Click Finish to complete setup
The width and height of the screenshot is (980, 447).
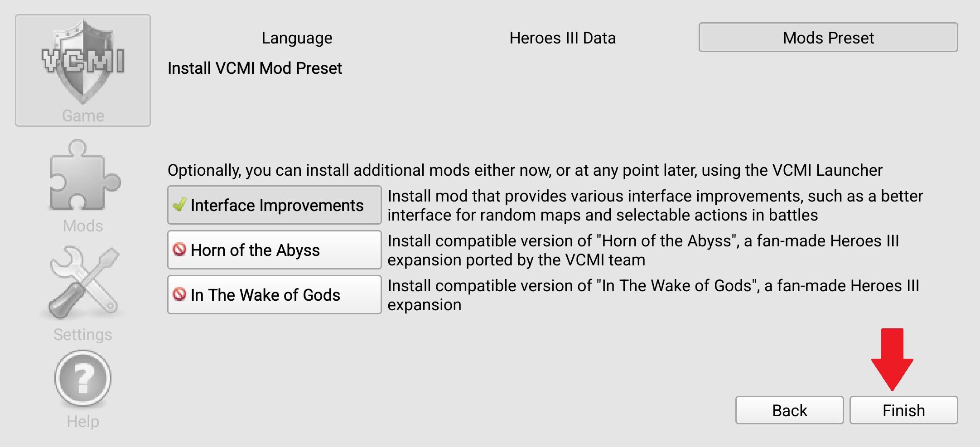[x=903, y=410]
